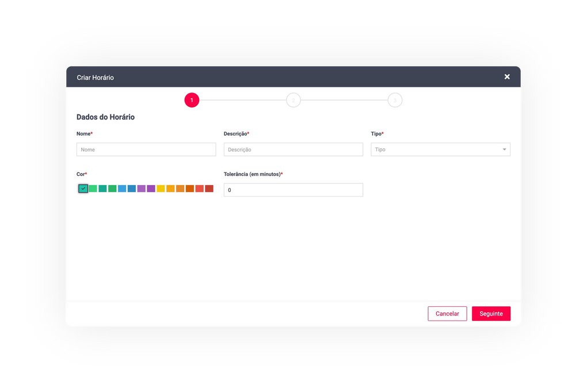The height and width of the screenshot is (392, 587).
Task: Pick the yellow color swatch
Action: (x=161, y=189)
